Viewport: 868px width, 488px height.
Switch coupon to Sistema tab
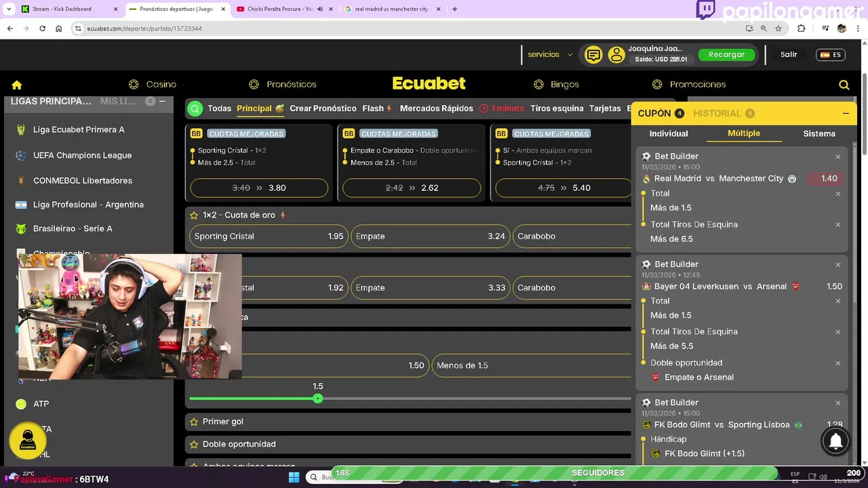(819, 134)
